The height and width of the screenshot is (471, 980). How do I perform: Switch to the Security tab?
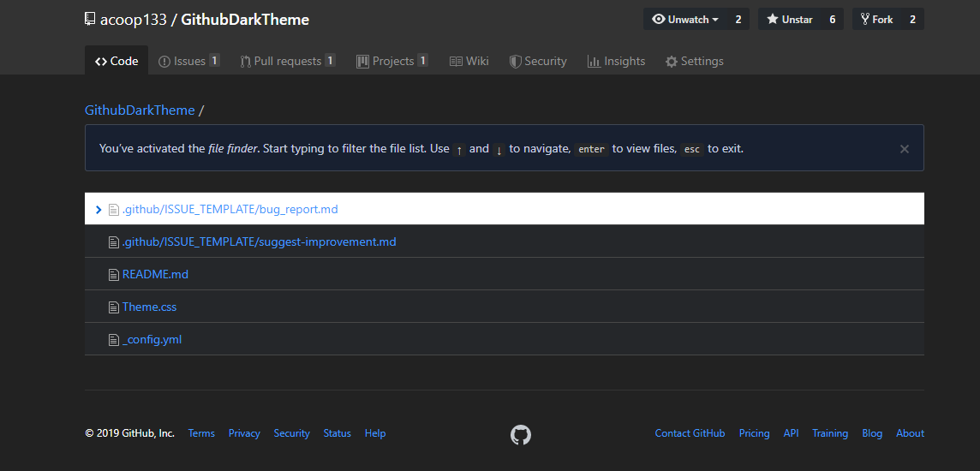pyautogui.click(x=537, y=61)
